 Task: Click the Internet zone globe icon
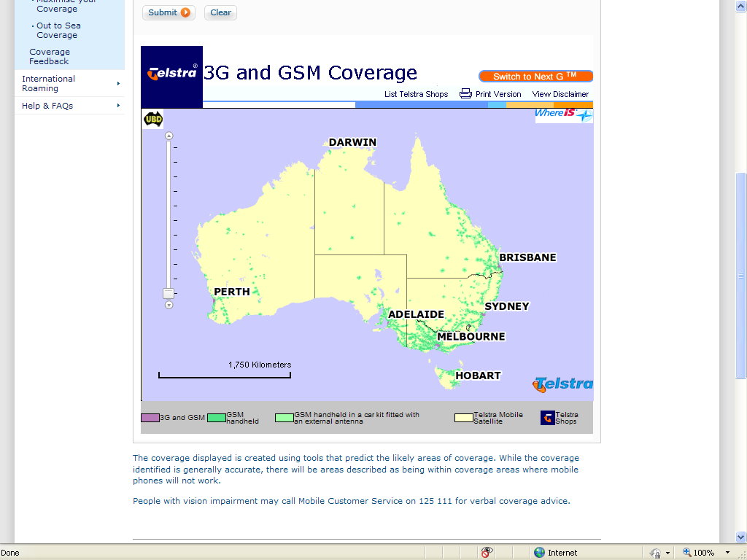point(539,553)
